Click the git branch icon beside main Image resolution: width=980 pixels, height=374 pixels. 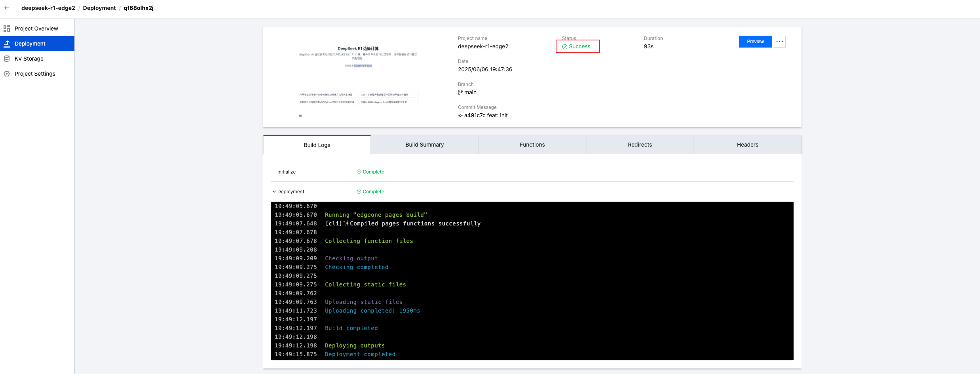[460, 93]
